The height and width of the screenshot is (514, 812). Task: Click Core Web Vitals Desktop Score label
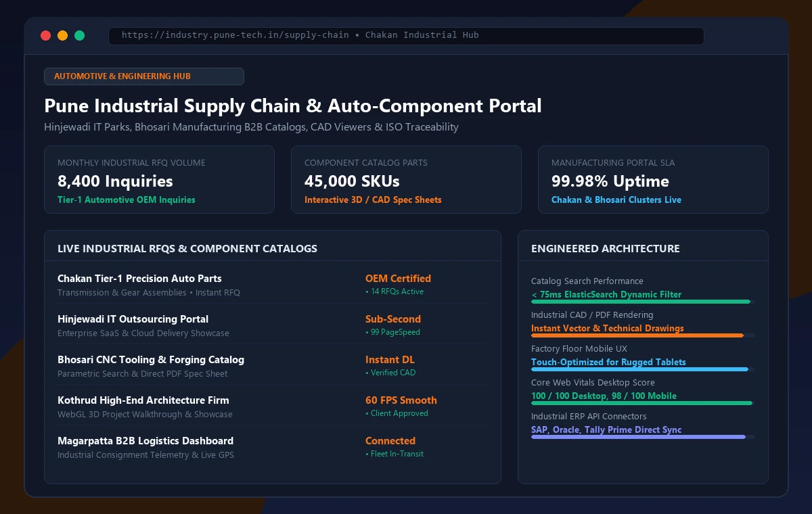tap(593, 383)
